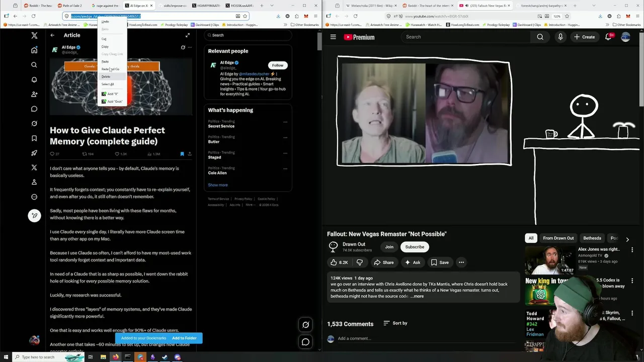The height and width of the screenshot is (362, 644).
Task: Expand the article to full width view
Action: [x=188, y=35]
